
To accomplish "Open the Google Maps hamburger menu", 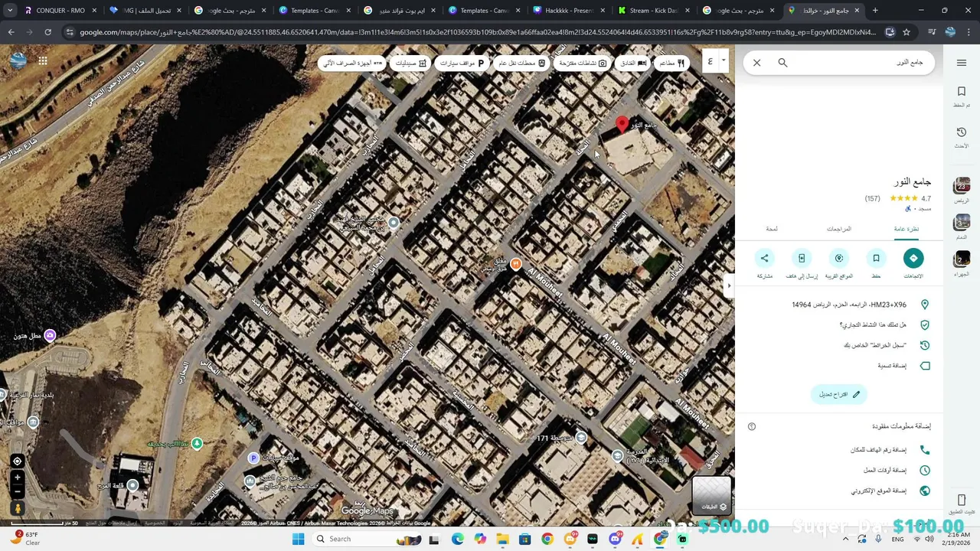I will (x=962, y=63).
